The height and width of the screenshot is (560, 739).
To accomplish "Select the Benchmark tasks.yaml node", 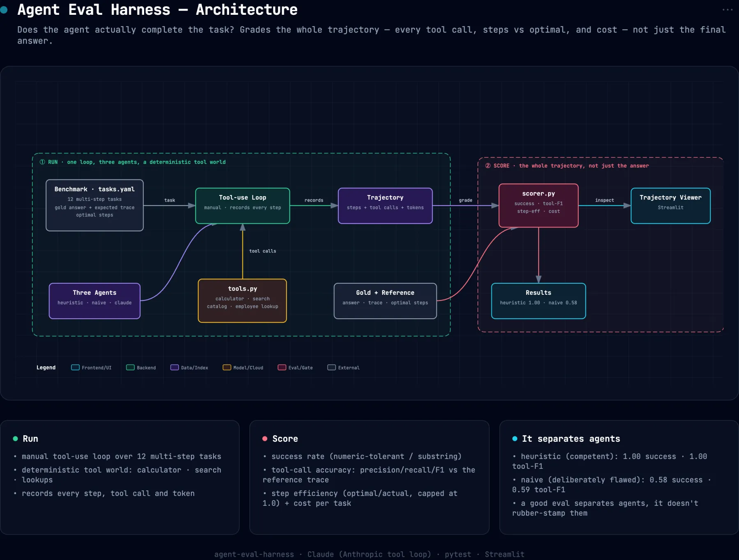I will tap(94, 205).
